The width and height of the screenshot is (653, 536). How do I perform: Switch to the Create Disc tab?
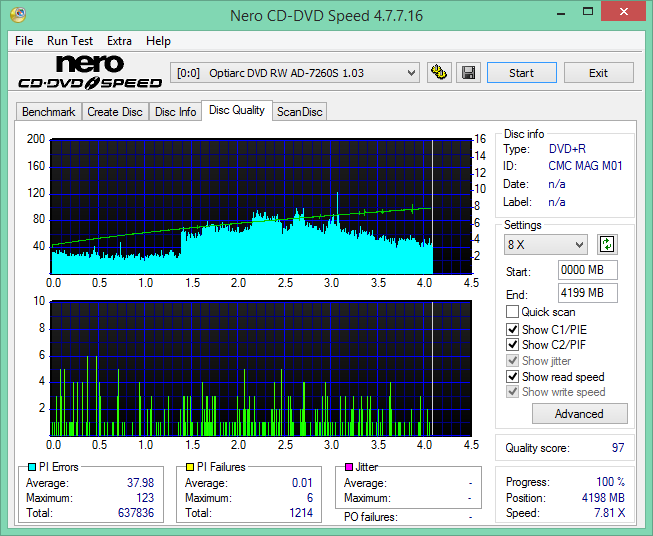(115, 112)
